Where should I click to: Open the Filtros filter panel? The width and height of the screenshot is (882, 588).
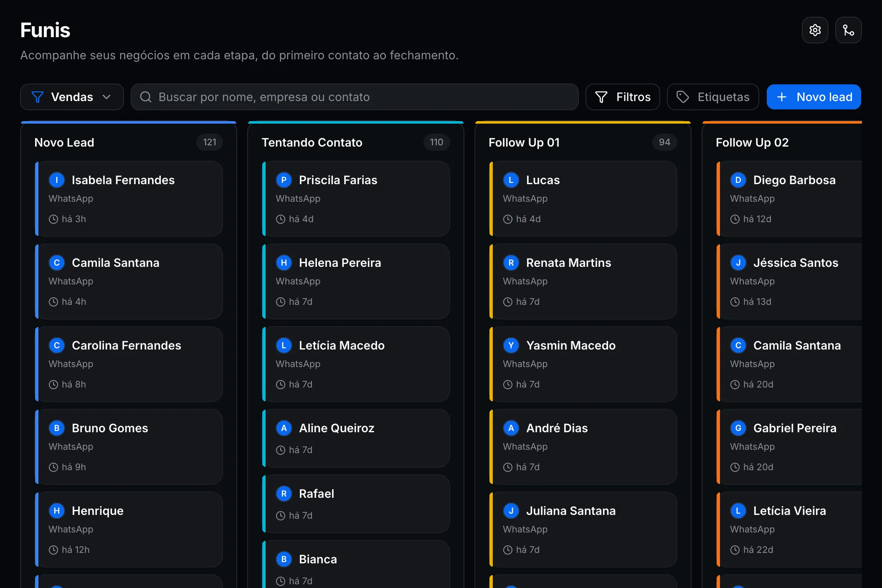[623, 97]
